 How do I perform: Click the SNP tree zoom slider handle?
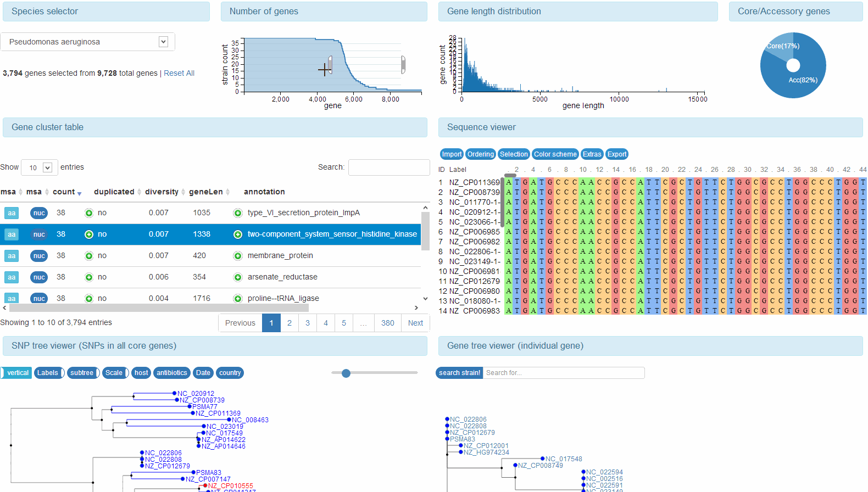click(346, 373)
